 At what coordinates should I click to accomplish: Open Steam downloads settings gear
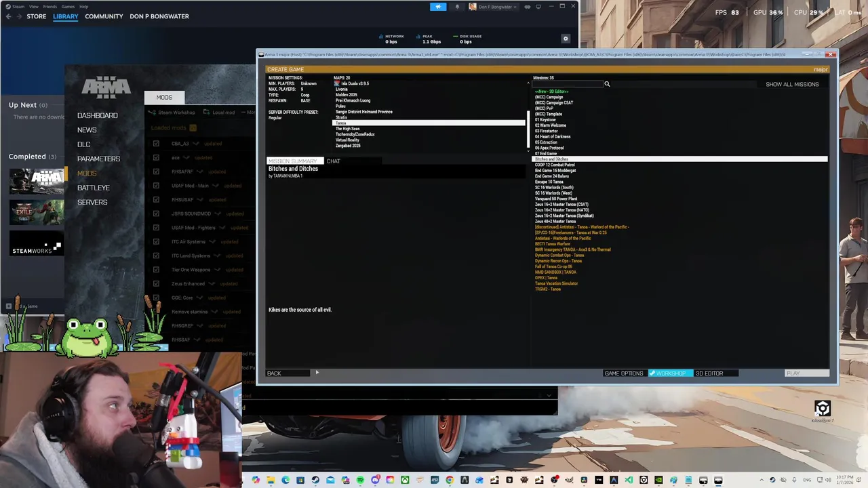[x=566, y=39]
